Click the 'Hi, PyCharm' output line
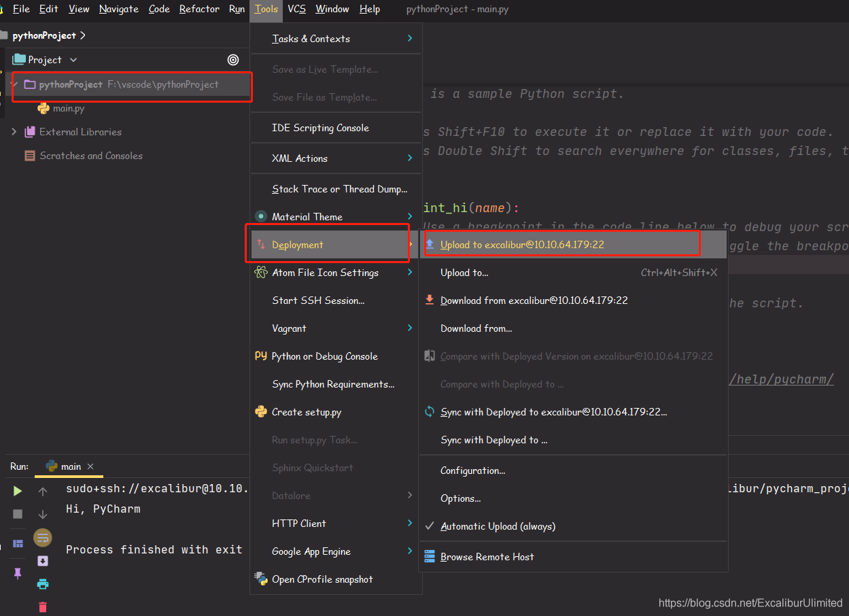 coord(103,509)
